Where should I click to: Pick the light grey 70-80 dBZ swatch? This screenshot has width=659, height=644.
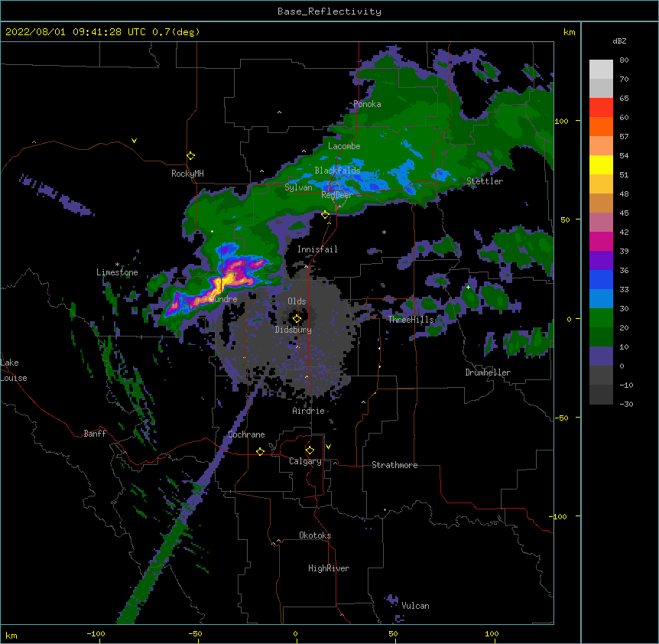click(601, 70)
